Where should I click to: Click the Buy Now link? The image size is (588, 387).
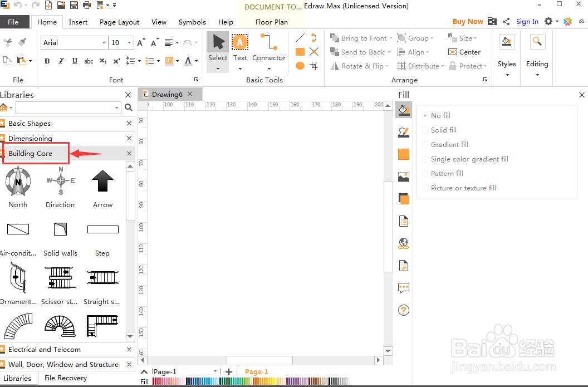pos(468,22)
